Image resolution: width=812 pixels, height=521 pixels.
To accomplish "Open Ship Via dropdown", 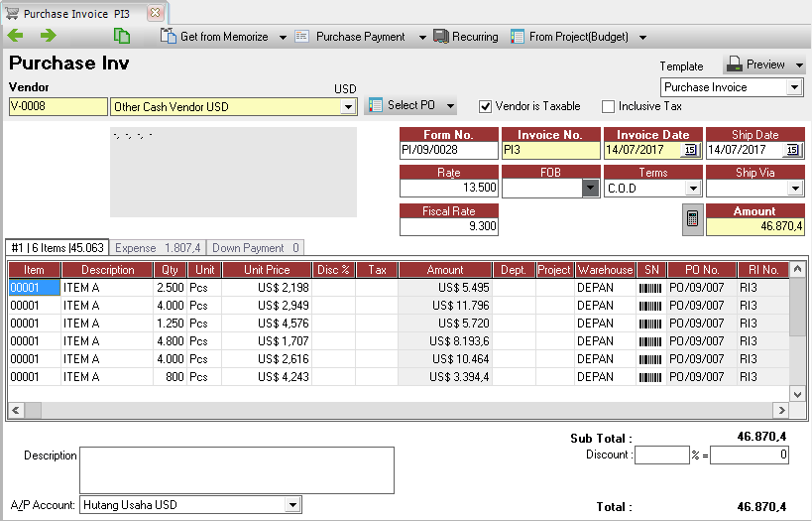I will [795, 189].
